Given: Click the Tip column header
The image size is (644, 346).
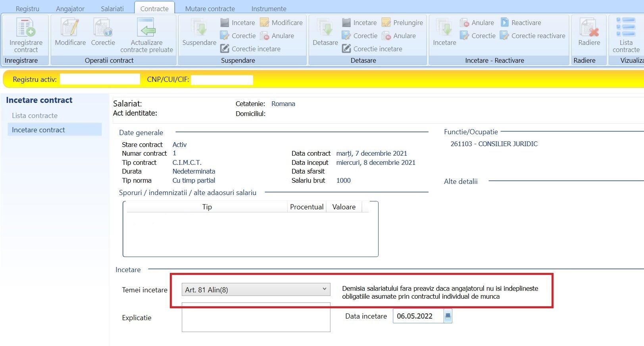Looking at the screenshot, I should pyautogui.click(x=207, y=207).
